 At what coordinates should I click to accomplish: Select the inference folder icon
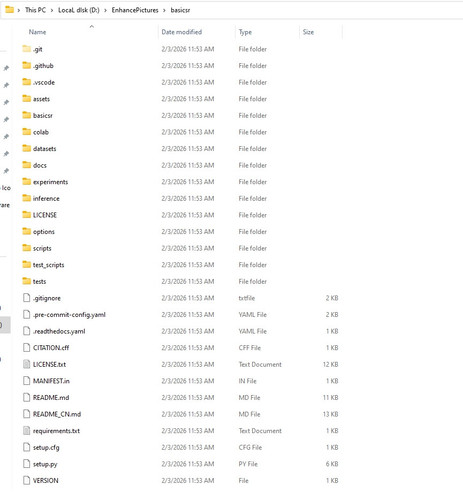[27, 198]
